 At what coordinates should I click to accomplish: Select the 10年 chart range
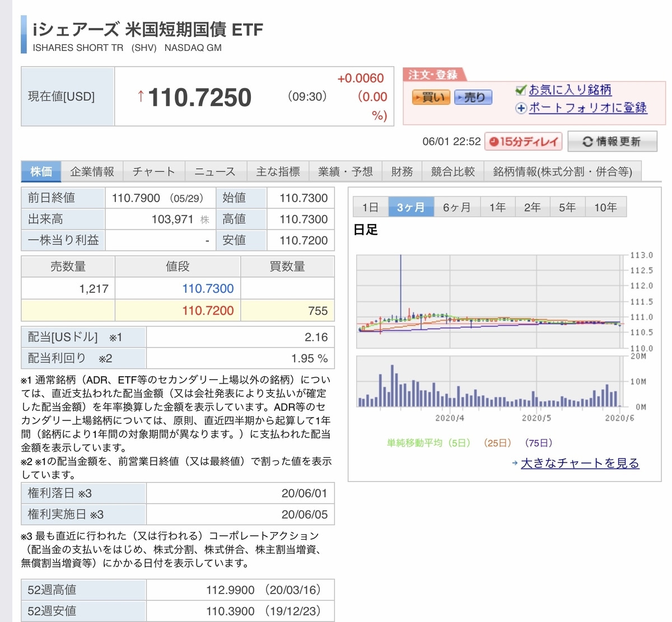(x=605, y=207)
